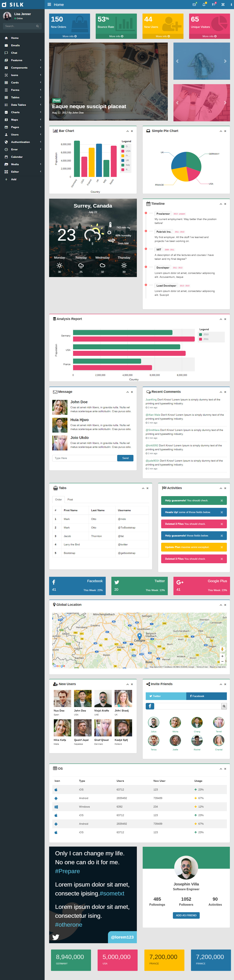
Task: Select the Twitter tab in Invite Friends
Action: 166,696
